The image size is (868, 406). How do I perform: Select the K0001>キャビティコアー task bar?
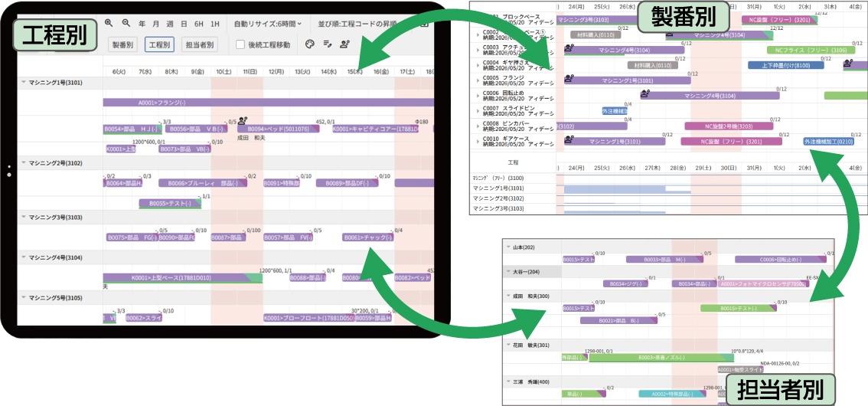pos(375,129)
